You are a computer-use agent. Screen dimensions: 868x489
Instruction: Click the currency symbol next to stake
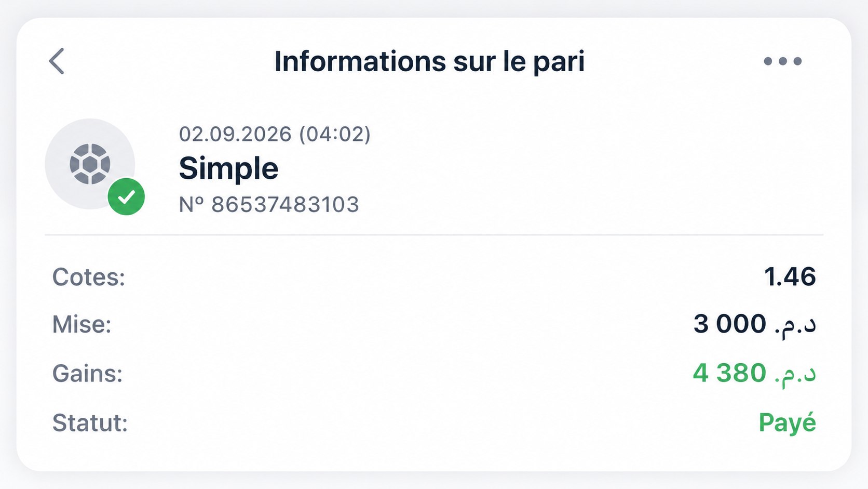tap(795, 325)
